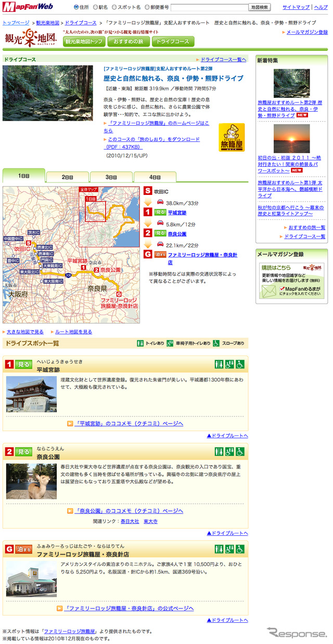Viewport: 333px width, 644px height.
Task: Open 大きな地図で見る link
Action: (x=25, y=332)
